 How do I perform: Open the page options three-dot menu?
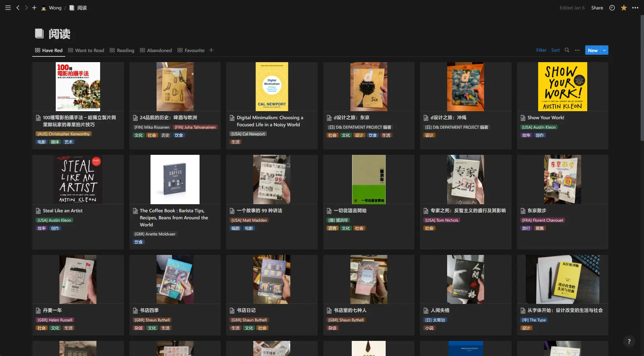(635, 8)
